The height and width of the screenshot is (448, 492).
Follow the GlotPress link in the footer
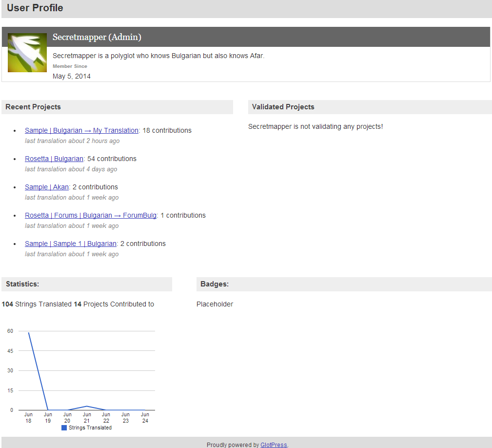tap(274, 445)
